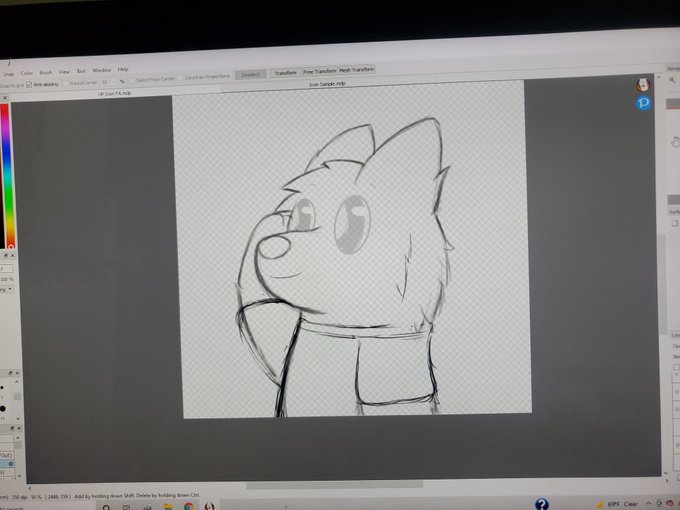
Task: Open FireAlpaca icon in the taskbar
Action: pyautogui.click(x=209, y=507)
